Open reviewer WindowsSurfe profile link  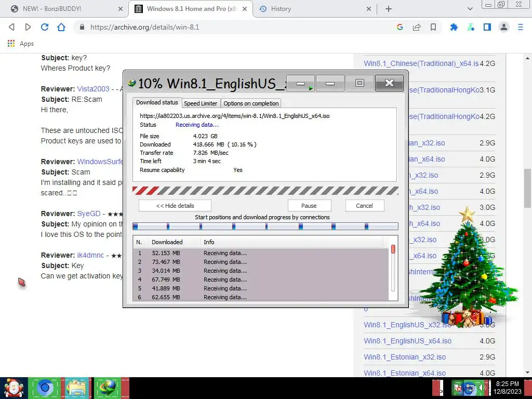click(100, 162)
